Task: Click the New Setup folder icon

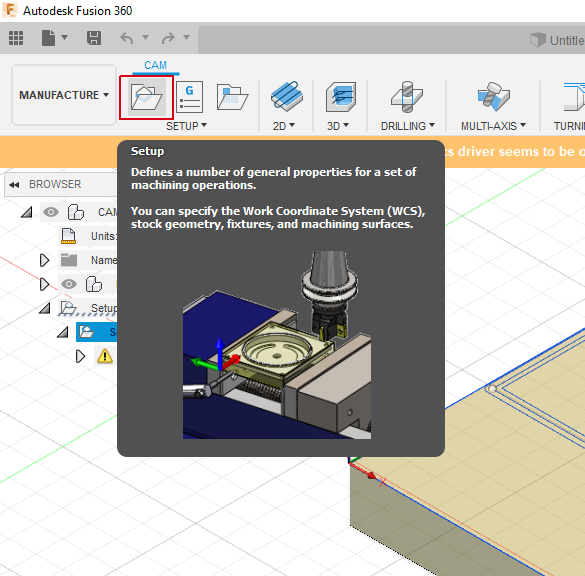Action: 146,97
